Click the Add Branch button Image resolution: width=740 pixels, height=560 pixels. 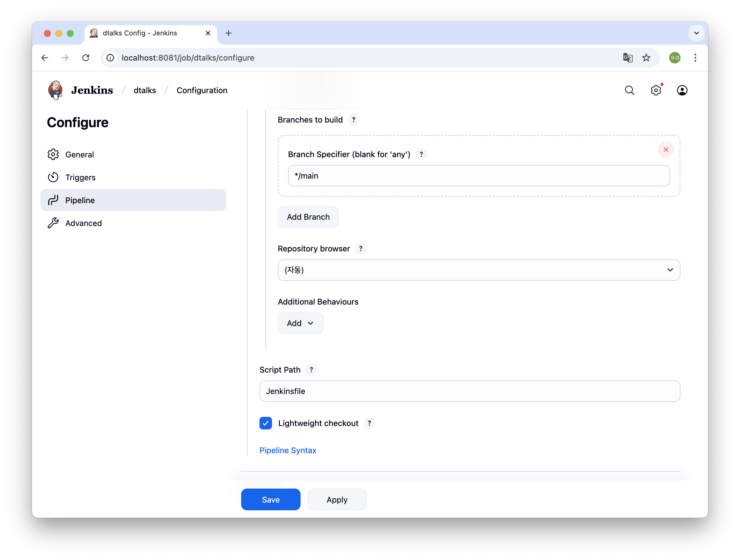308,217
